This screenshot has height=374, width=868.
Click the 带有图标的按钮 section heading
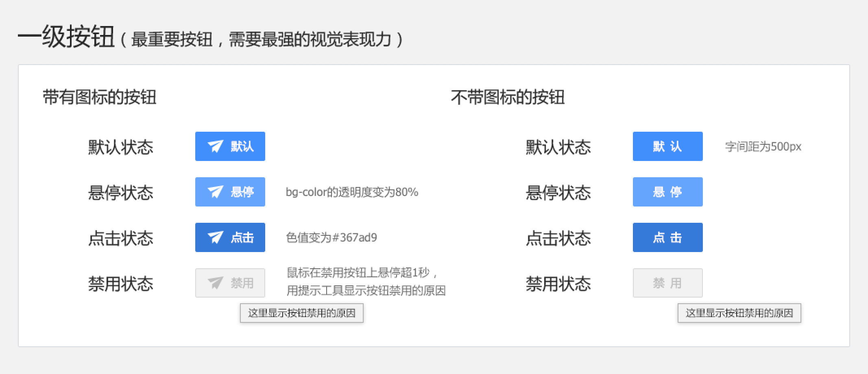[100, 98]
